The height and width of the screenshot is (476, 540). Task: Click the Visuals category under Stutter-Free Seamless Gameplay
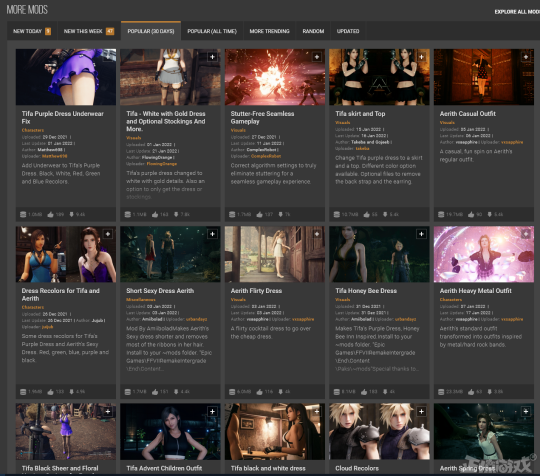pyautogui.click(x=238, y=130)
